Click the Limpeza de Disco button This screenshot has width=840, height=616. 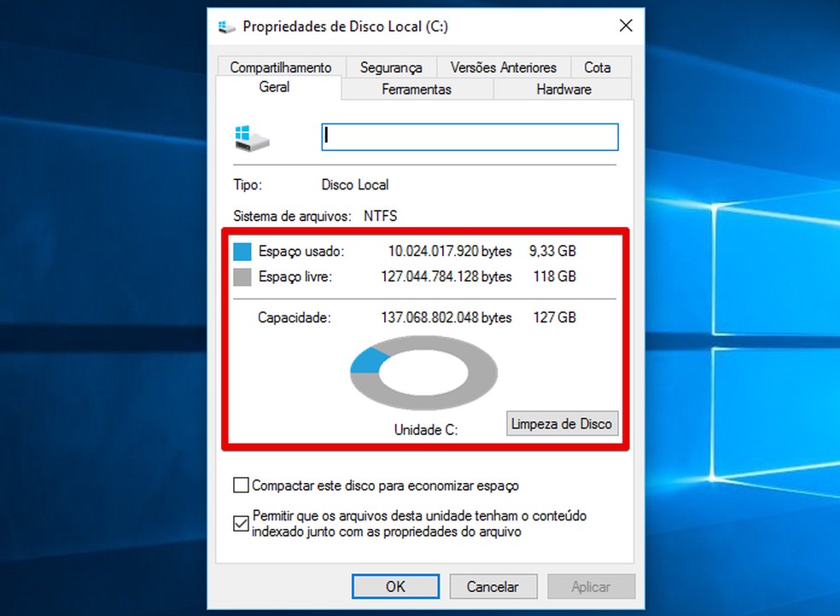(562, 424)
